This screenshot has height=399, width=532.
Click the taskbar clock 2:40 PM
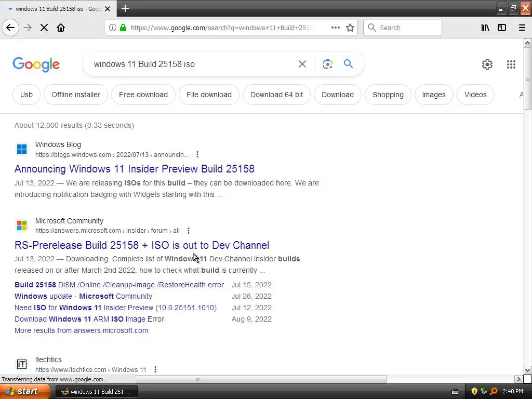[513, 392]
